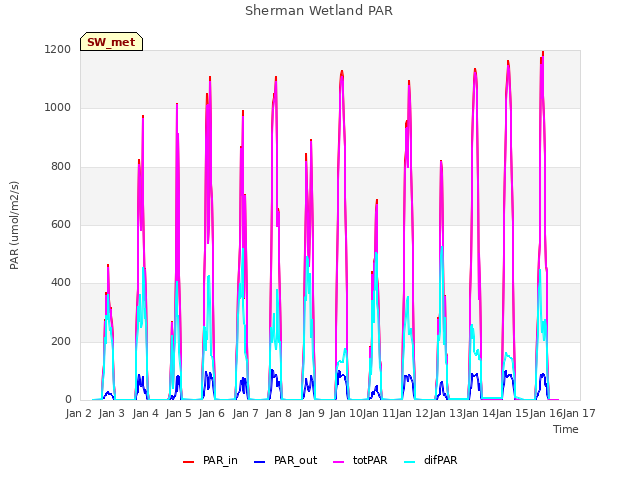The height and width of the screenshot is (480, 640).
Task: Click the Jan 7 x-axis tick label
Action: coord(245,413)
